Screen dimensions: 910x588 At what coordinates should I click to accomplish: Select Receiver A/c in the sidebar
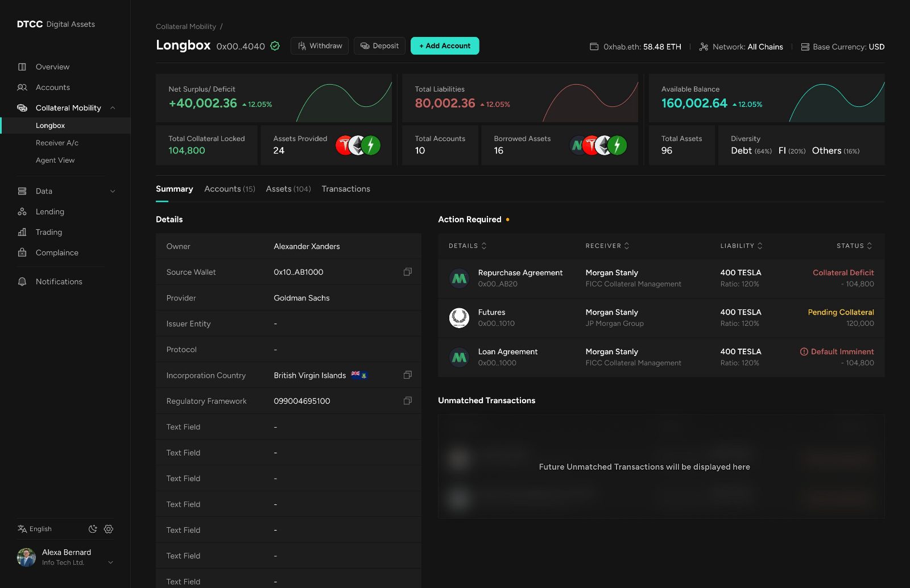pyautogui.click(x=57, y=143)
